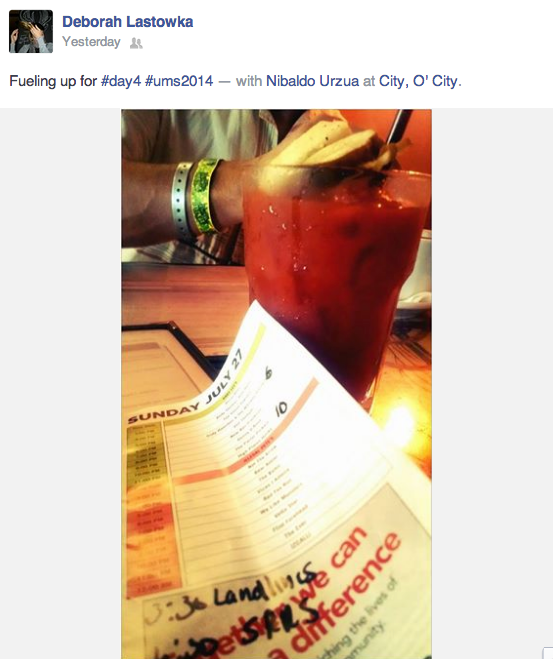Open the post via Yesterday timestamp

pyautogui.click(x=91, y=42)
